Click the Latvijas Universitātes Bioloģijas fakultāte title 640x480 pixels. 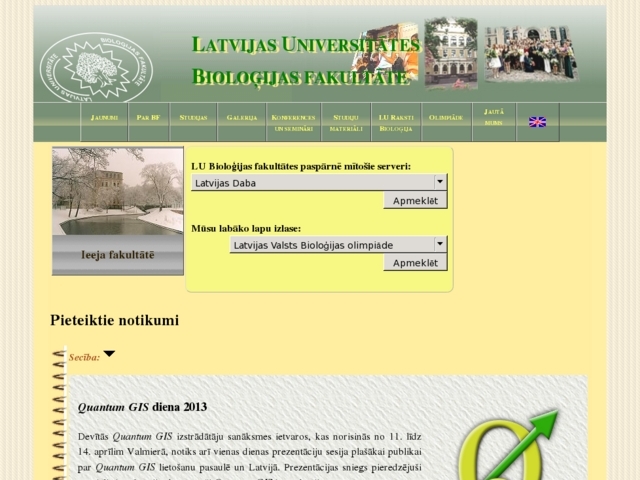tap(305, 60)
